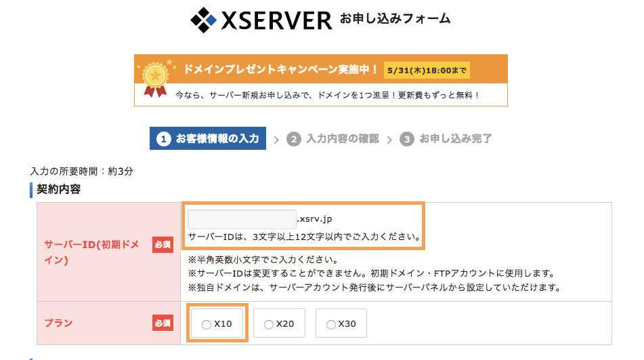Click inside the server ID input field

tap(242, 219)
